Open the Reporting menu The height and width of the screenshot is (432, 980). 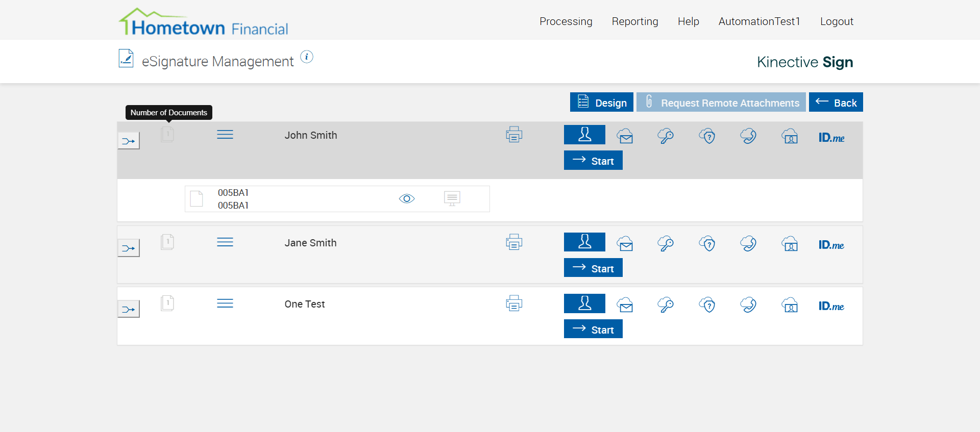click(x=635, y=21)
